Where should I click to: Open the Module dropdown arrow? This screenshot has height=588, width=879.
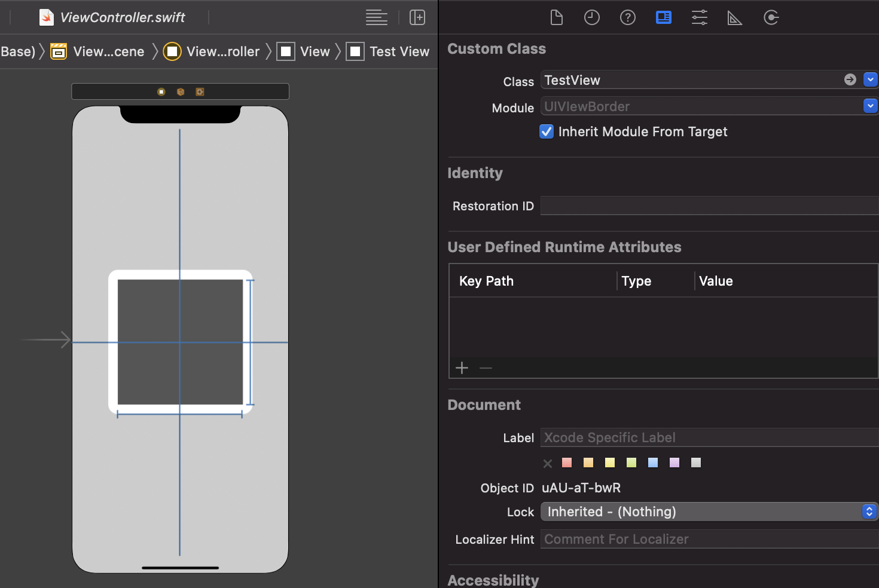pyautogui.click(x=871, y=106)
